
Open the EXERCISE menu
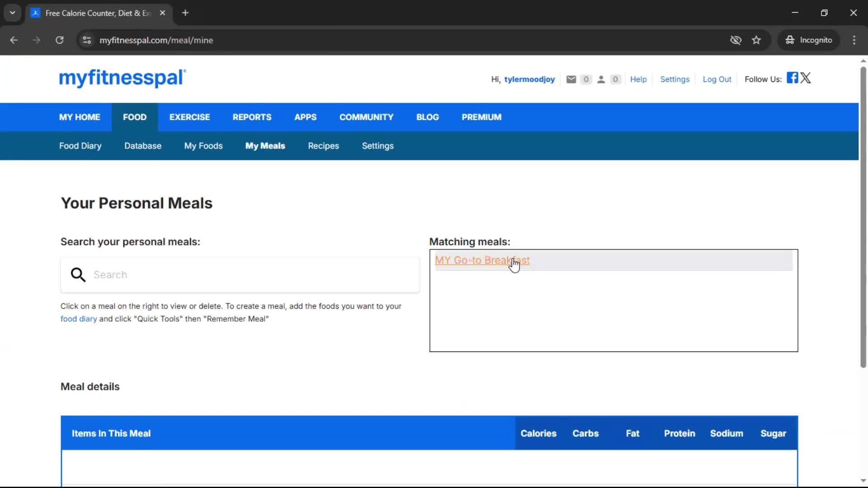click(x=189, y=117)
